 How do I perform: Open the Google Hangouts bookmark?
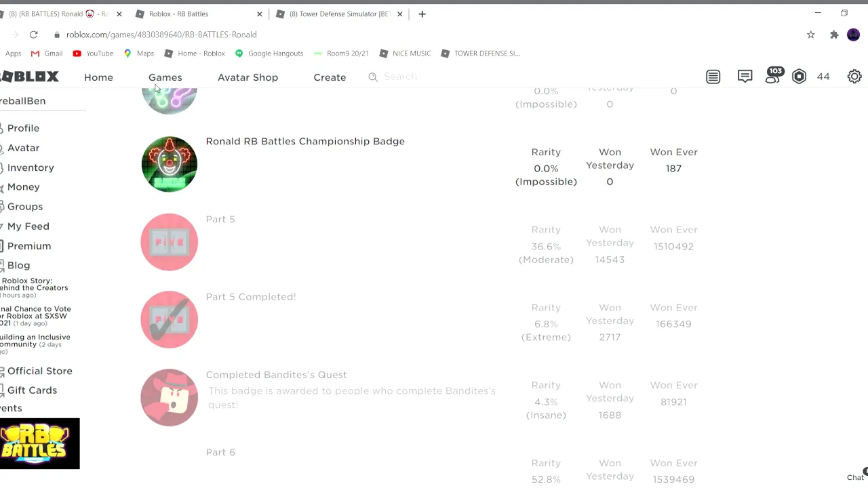[x=269, y=53]
